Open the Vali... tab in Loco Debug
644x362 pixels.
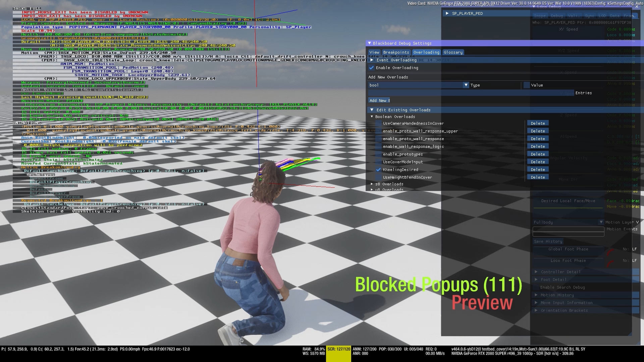click(x=574, y=16)
